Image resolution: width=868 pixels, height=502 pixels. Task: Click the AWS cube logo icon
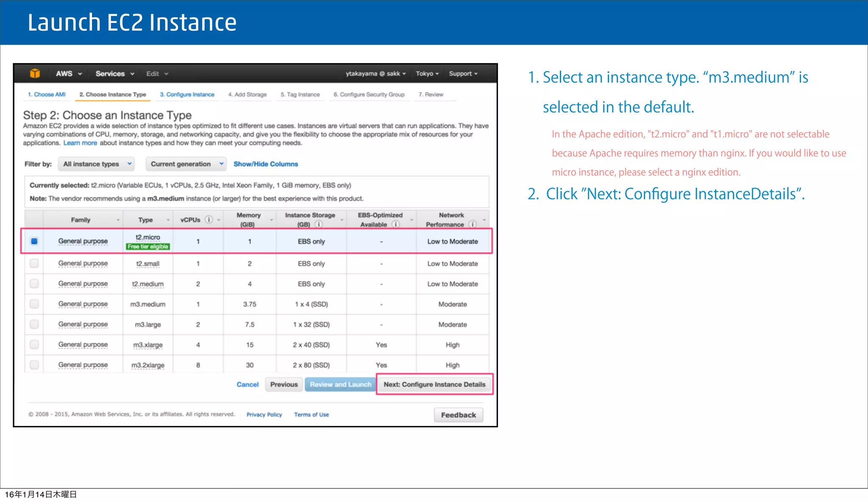(35, 73)
